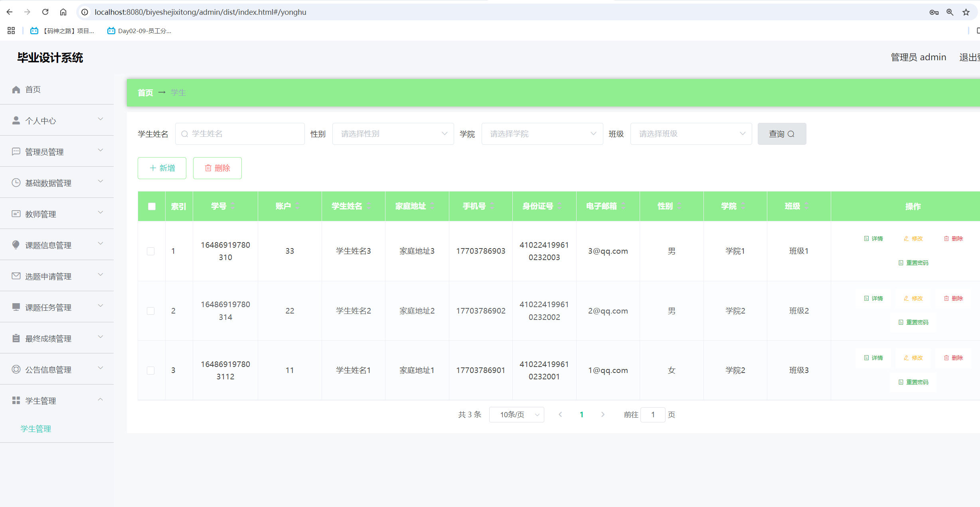Expand the 教师管理 sidebar menu

click(x=57, y=214)
